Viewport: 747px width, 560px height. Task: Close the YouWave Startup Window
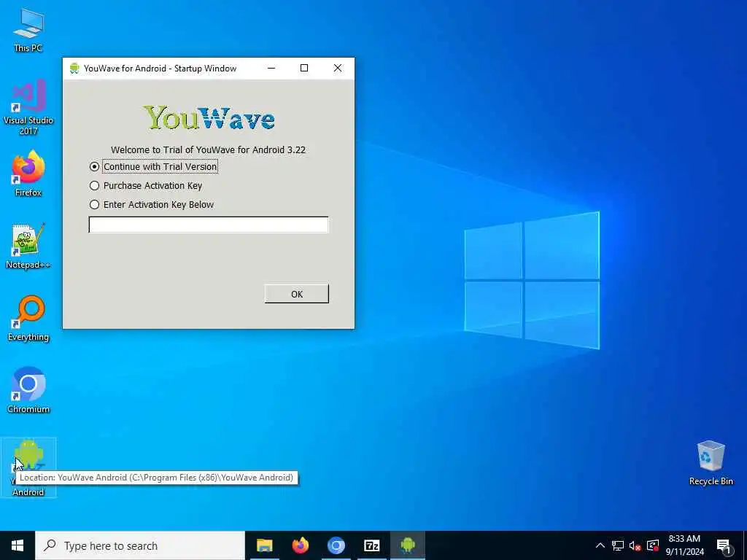[x=337, y=68]
